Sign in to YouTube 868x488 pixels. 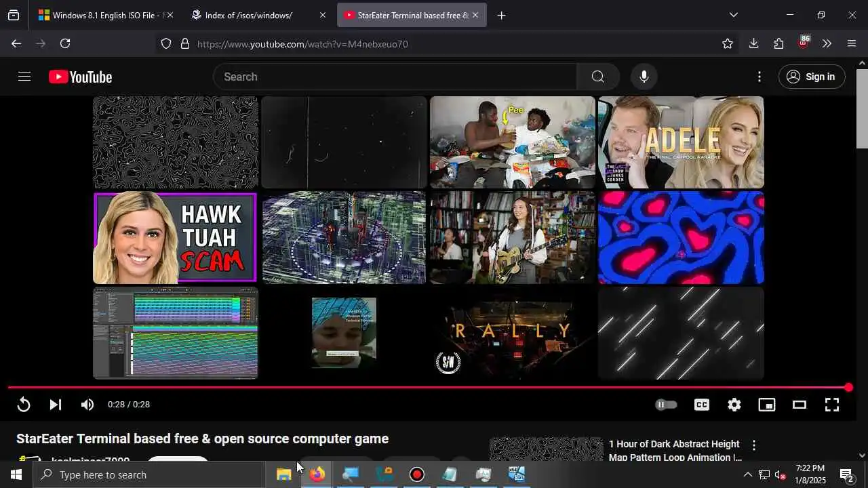coord(812,77)
